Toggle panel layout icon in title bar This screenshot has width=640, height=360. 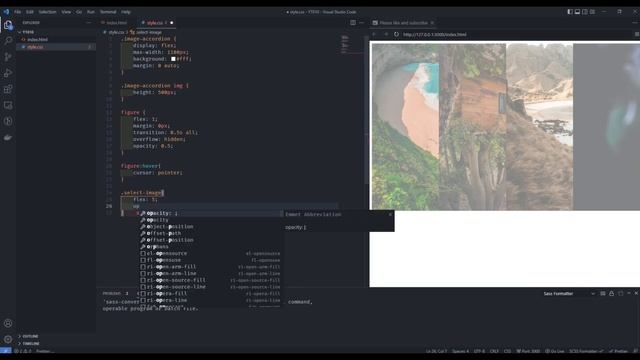[x=577, y=12]
